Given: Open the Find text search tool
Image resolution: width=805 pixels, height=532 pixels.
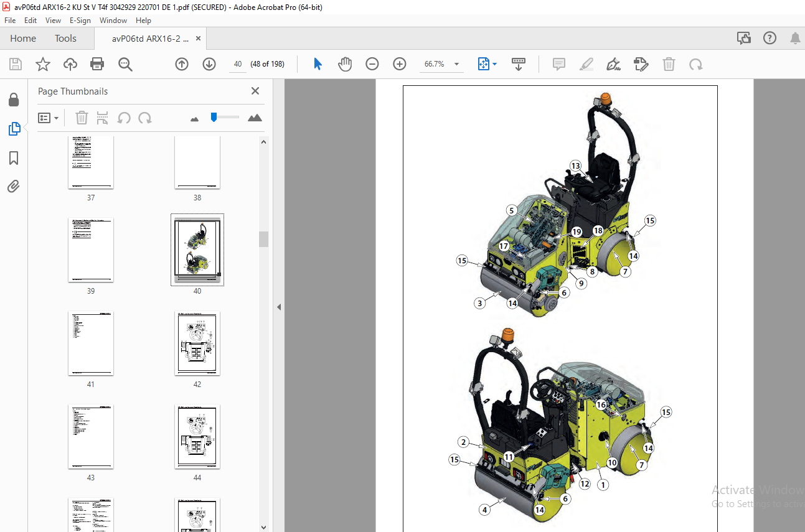Looking at the screenshot, I should click(125, 64).
